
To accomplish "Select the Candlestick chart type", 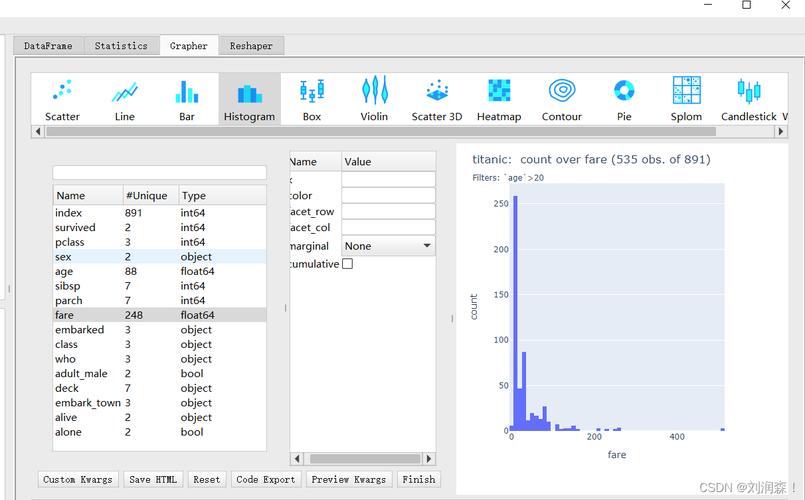I will click(749, 99).
